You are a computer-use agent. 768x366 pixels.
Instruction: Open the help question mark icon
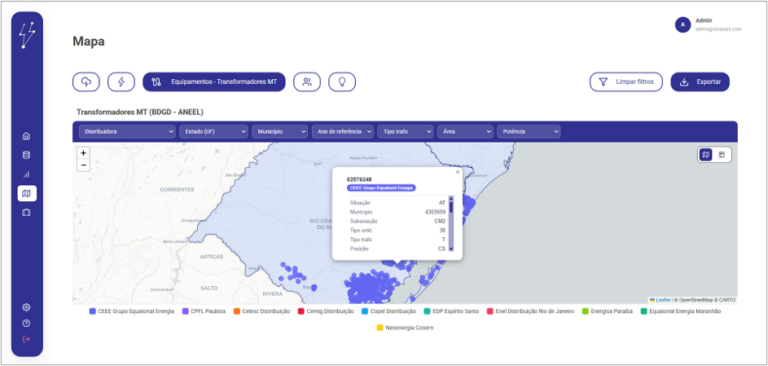26,323
